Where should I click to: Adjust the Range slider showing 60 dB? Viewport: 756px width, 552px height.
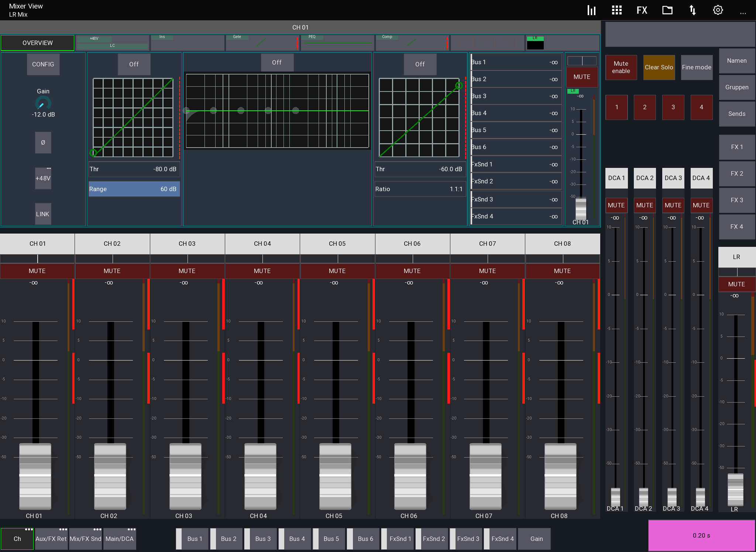point(134,189)
